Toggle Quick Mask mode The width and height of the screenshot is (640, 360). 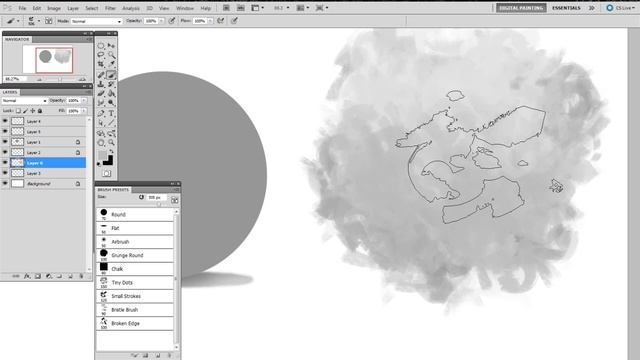(107, 173)
